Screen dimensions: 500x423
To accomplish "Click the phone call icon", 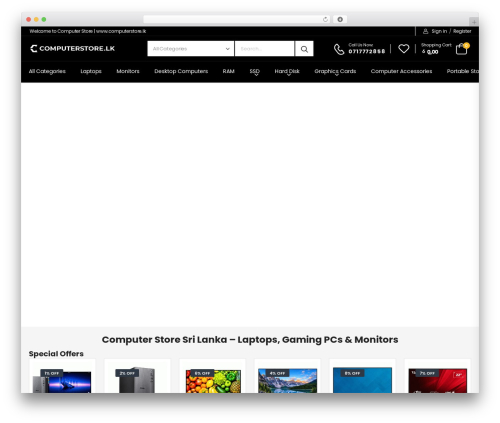I will click(x=339, y=49).
